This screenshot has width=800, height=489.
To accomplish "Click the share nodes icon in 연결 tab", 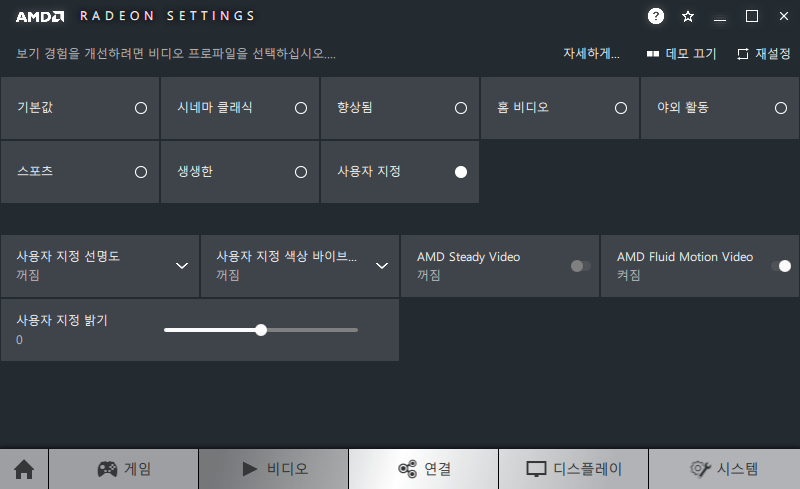I will click(x=408, y=469).
